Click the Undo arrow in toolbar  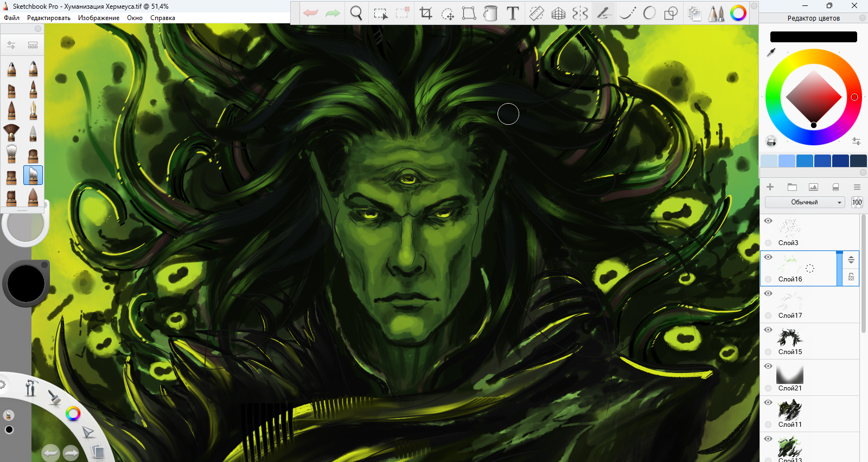point(311,13)
